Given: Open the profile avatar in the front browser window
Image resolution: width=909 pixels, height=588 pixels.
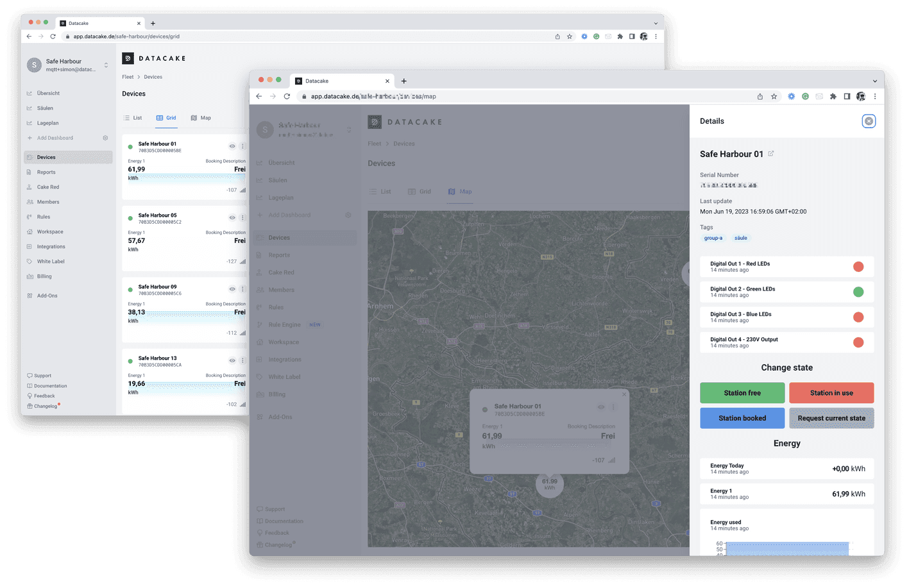Looking at the screenshot, I should 861,97.
